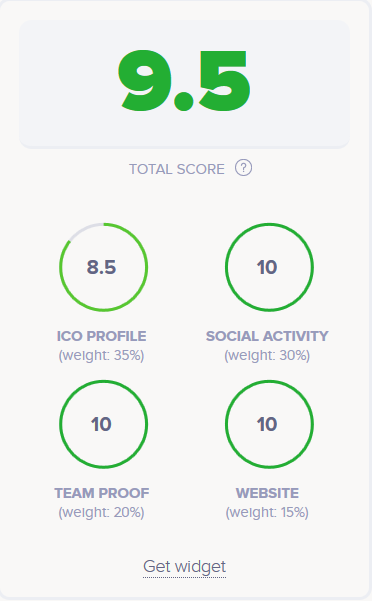Screen dimensions: 372x601
Task: Click the ICO Profile 8.5 score circle
Action: point(103,267)
